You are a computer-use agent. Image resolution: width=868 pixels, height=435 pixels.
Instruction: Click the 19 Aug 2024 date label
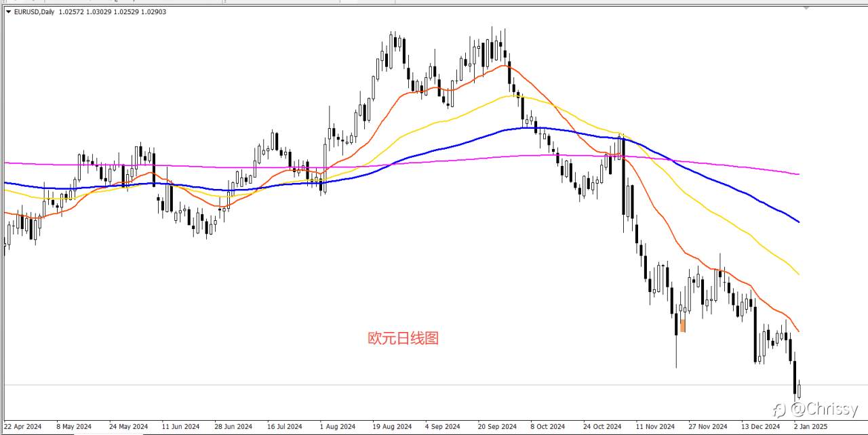(x=392, y=427)
